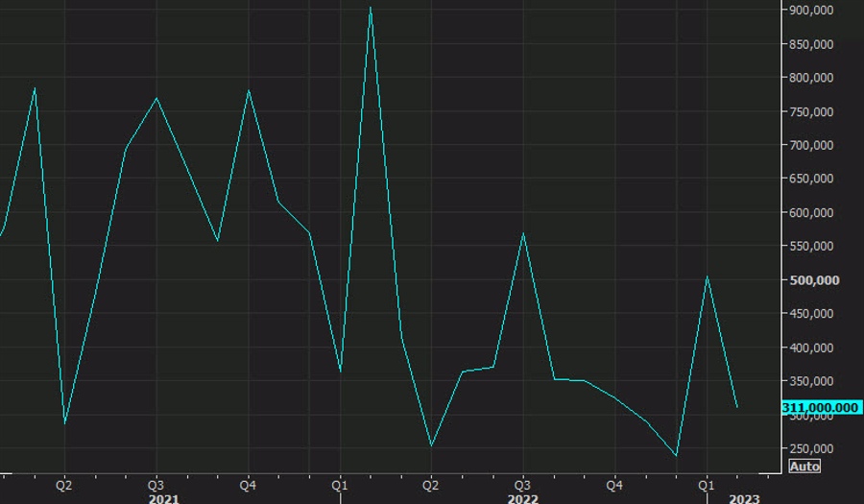Click the 450,000 axis label

pyautogui.click(x=811, y=313)
